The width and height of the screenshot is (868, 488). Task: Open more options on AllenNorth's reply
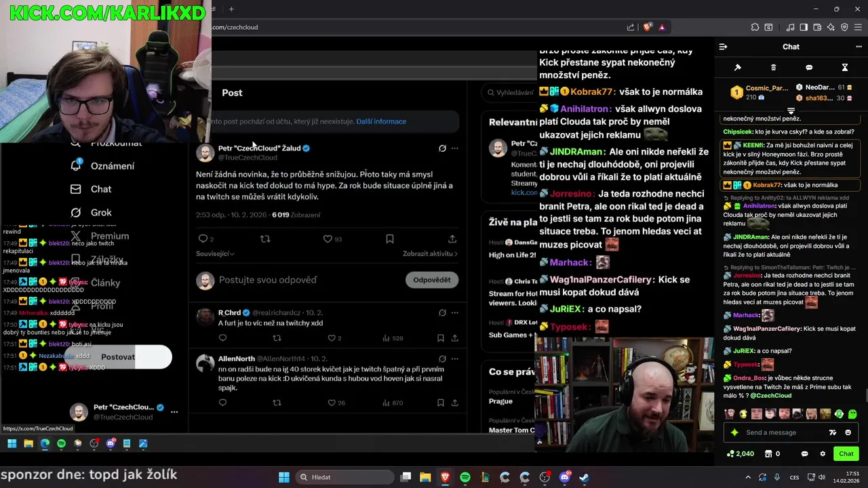(x=455, y=359)
